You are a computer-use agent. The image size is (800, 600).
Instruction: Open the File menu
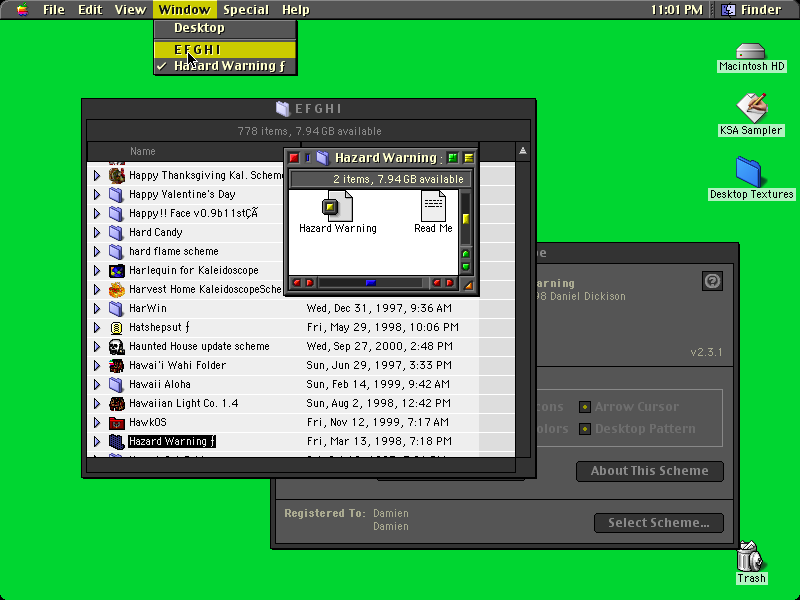[x=54, y=10]
